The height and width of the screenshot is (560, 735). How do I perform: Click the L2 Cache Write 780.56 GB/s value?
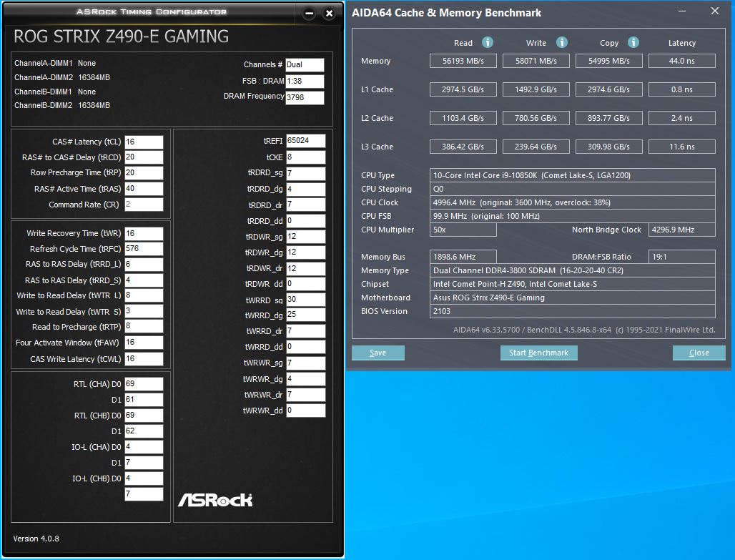[536, 118]
